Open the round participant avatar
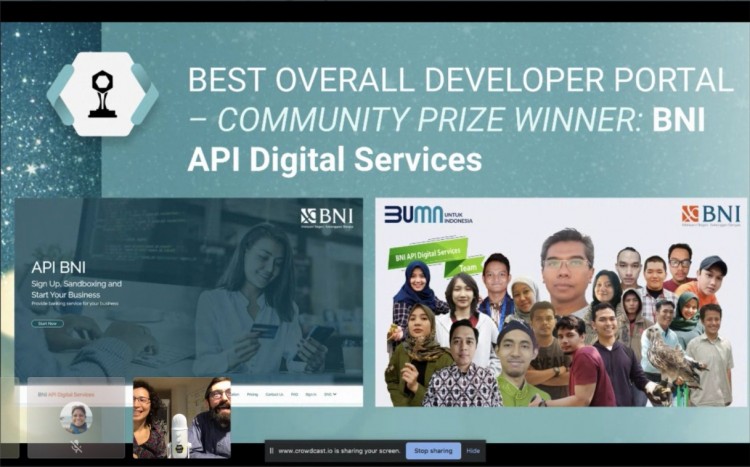Screen dimensions: 750x467 (76, 417)
